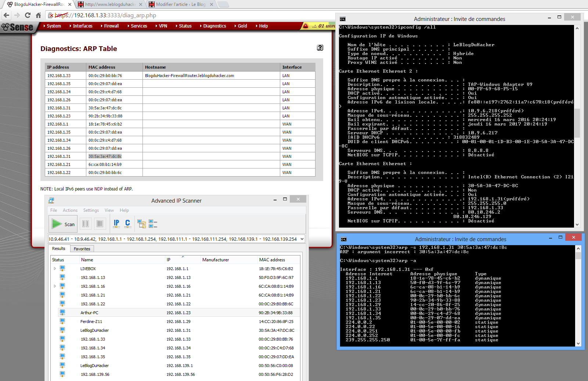The width and height of the screenshot is (588, 381).
Task: Open the Advanced IP Scanner Help menu
Action: coord(124,210)
